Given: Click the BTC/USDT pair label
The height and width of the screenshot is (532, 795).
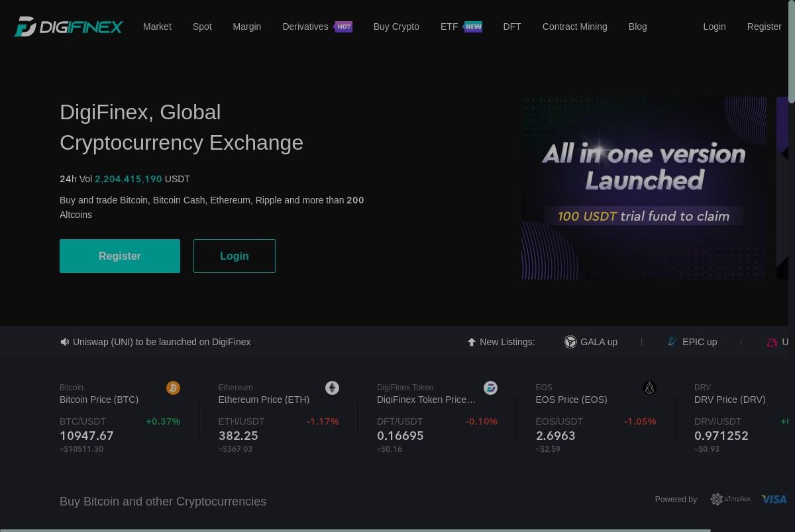Looking at the screenshot, I should pyautogui.click(x=83, y=421).
